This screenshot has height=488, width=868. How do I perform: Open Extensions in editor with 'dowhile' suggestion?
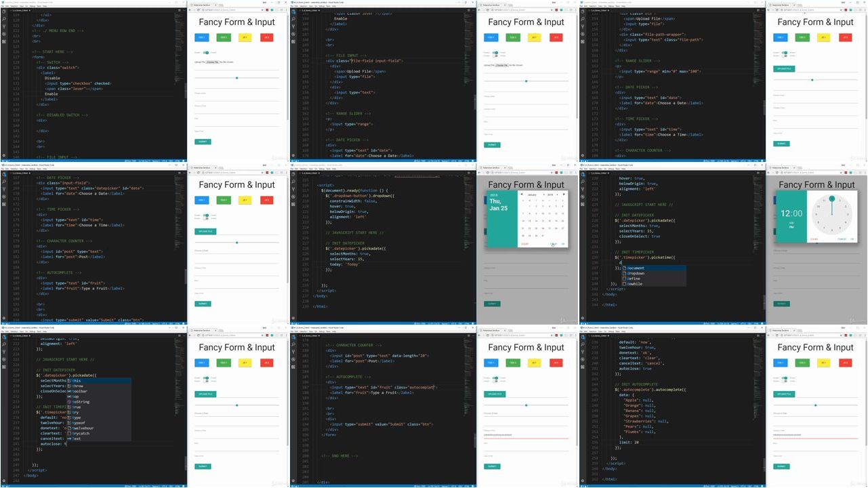click(x=583, y=204)
